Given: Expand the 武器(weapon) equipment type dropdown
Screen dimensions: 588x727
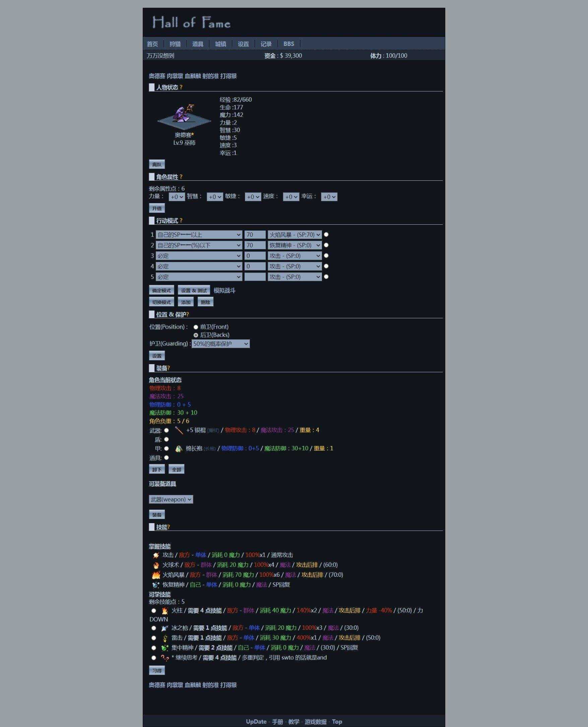Looking at the screenshot, I should point(171,499).
